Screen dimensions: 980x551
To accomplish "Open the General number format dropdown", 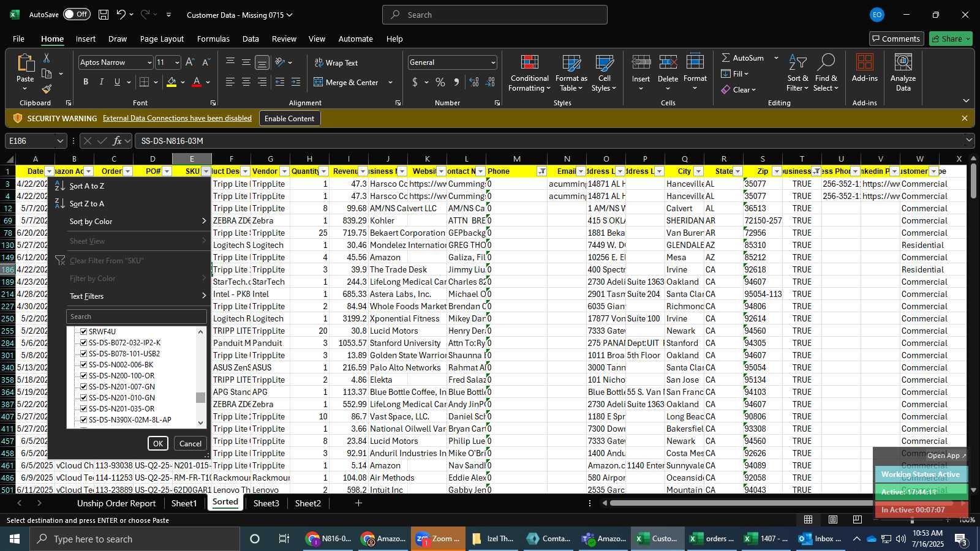I will pos(493,62).
